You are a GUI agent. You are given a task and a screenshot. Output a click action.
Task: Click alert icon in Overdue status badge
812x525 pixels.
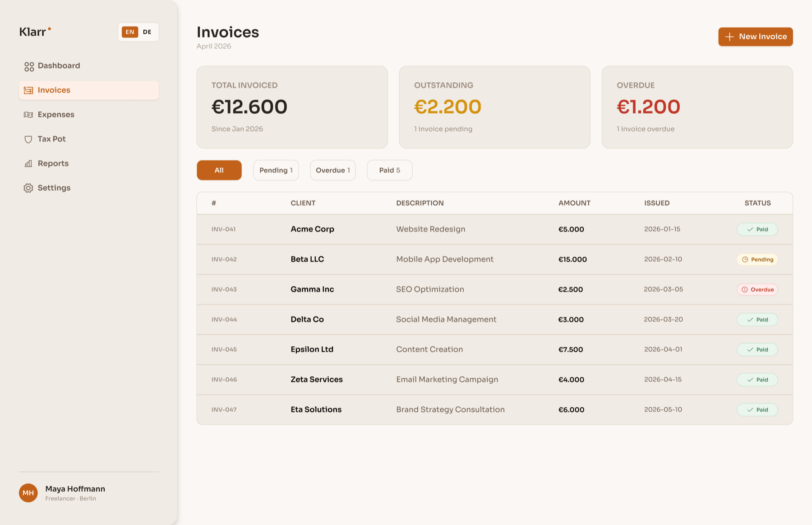pos(745,289)
